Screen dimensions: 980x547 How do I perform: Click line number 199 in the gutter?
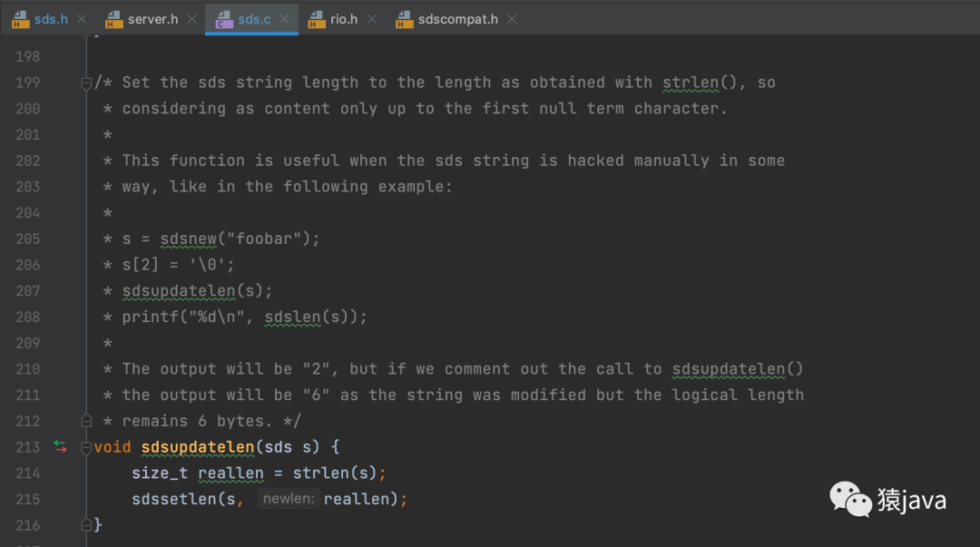click(27, 83)
